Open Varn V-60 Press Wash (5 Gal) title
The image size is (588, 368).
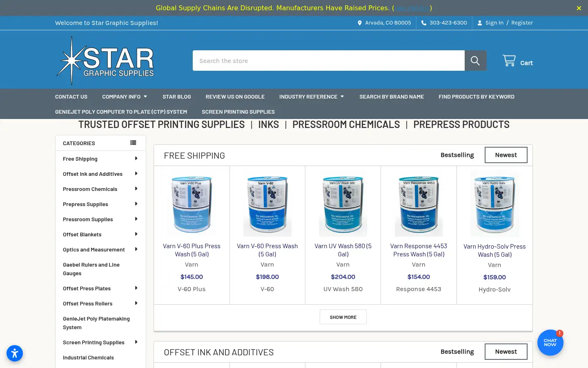[x=267, y=250]
